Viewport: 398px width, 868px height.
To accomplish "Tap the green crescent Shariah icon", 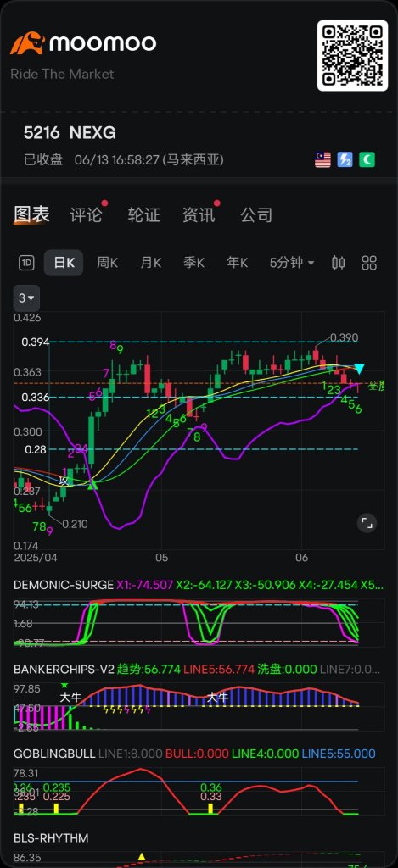I will coord(367,160).
